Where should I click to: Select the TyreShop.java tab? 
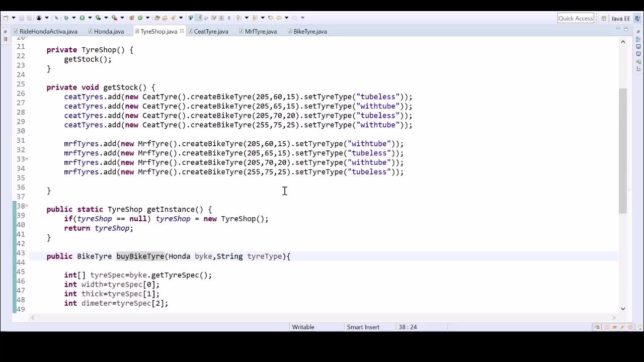tap(158, 31)
